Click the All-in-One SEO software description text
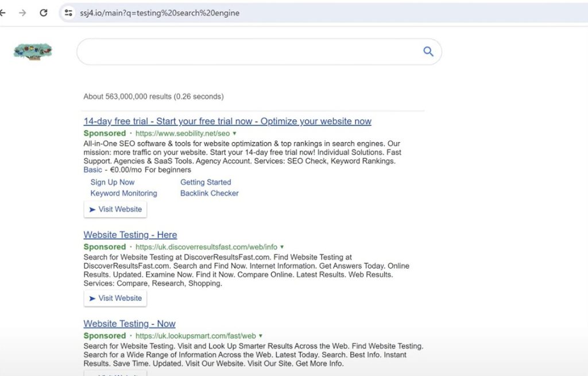Viewport: 588px width, 376px height. [x=242, y=152]
